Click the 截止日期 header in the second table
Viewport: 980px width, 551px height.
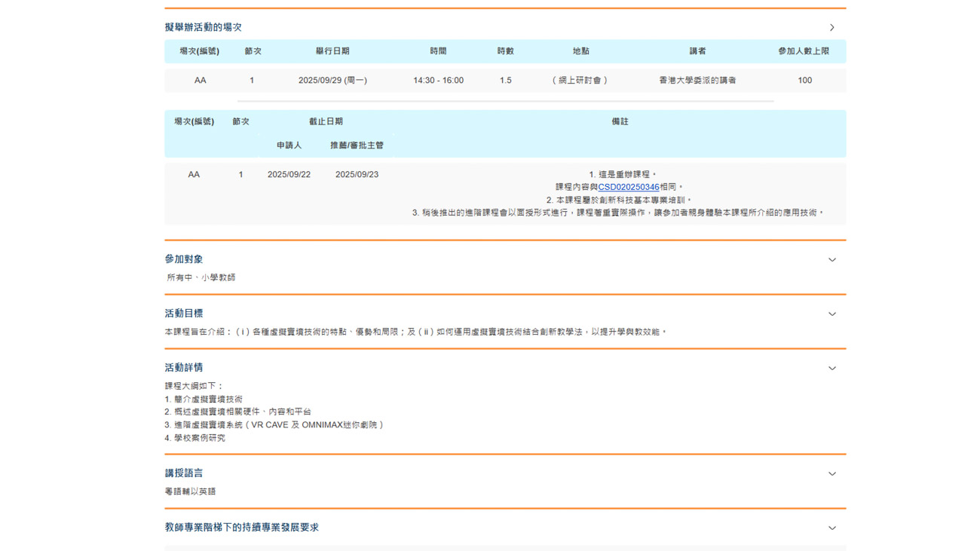point(326,121)
